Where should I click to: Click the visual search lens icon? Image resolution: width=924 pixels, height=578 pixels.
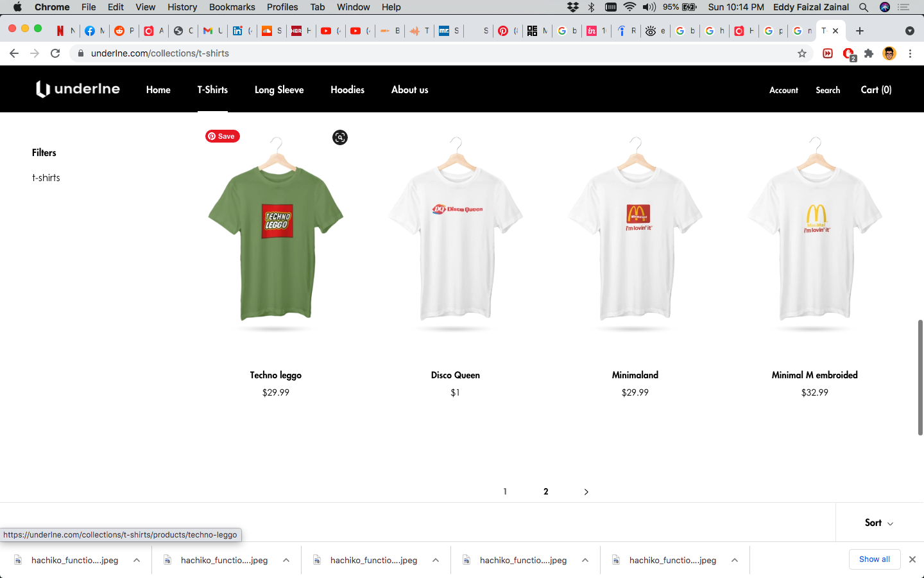click(340, 137)
